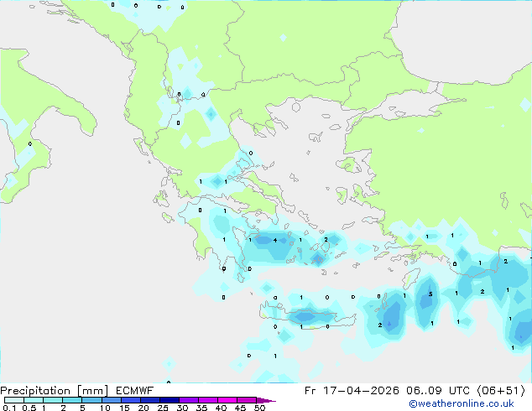
Task: Open the weatheronline.co.uk copyright link
Action: click(x=462, y=403)
